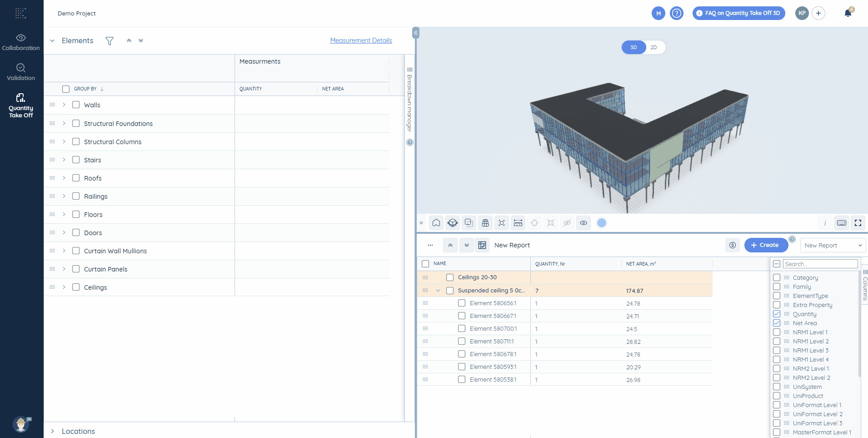Check the Walls checkbox

76,105
